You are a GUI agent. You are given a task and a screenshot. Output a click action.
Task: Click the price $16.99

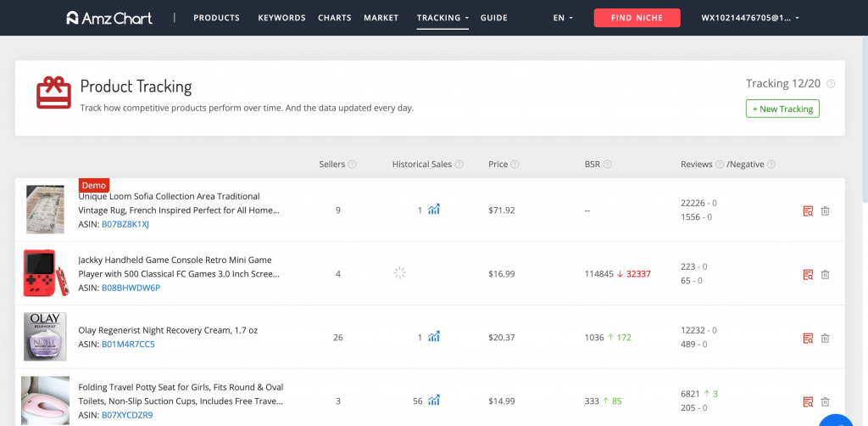pos(502,273)
